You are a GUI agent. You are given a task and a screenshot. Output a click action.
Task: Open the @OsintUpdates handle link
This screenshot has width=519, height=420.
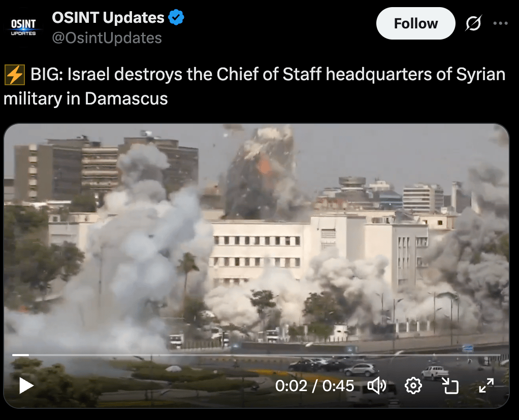107,38
